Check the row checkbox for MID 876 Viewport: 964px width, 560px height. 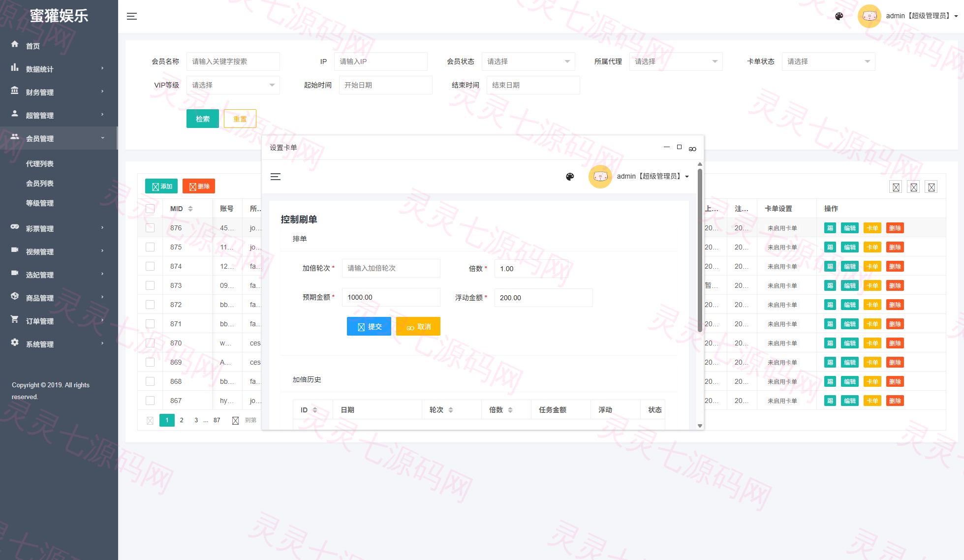click(x=150, y=228)
